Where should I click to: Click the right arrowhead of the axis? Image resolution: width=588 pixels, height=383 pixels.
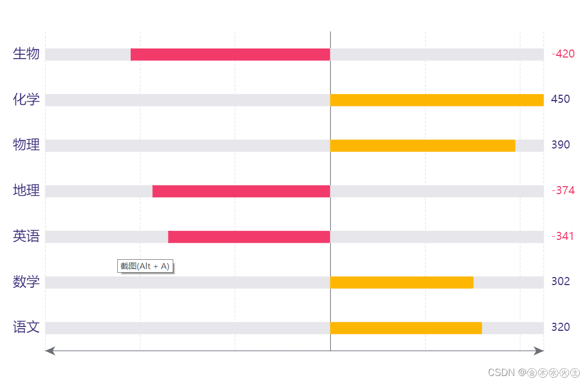coord(539,351)
